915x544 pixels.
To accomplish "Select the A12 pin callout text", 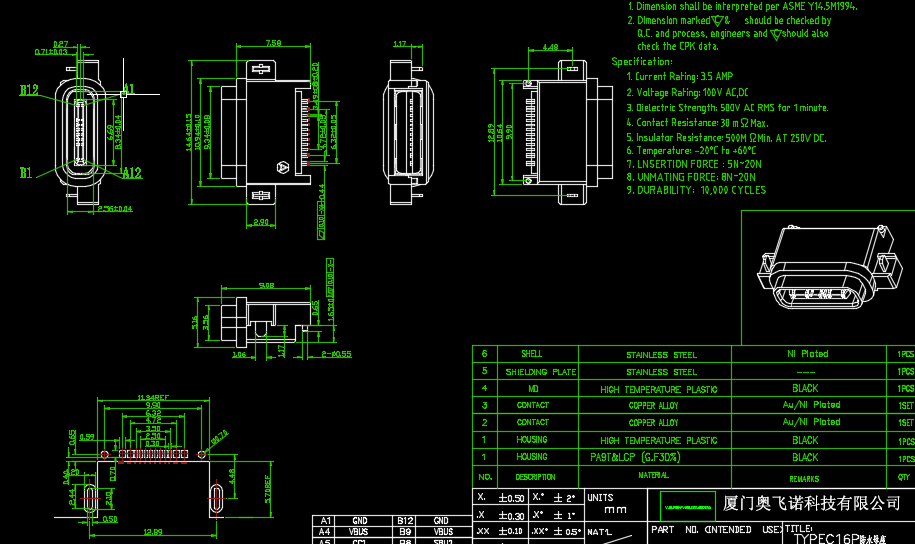I will [131, 173].
